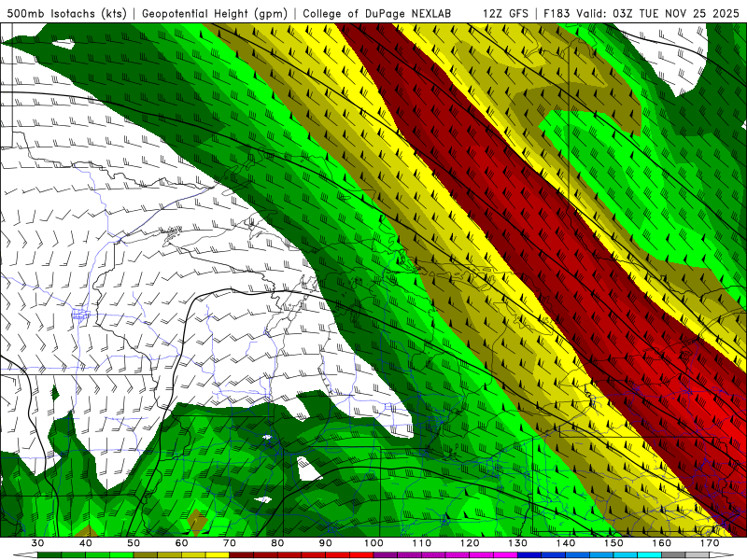Pick the dark blue 130–135 kt legend swatch
Screen dimensions: 747x560
529,555
